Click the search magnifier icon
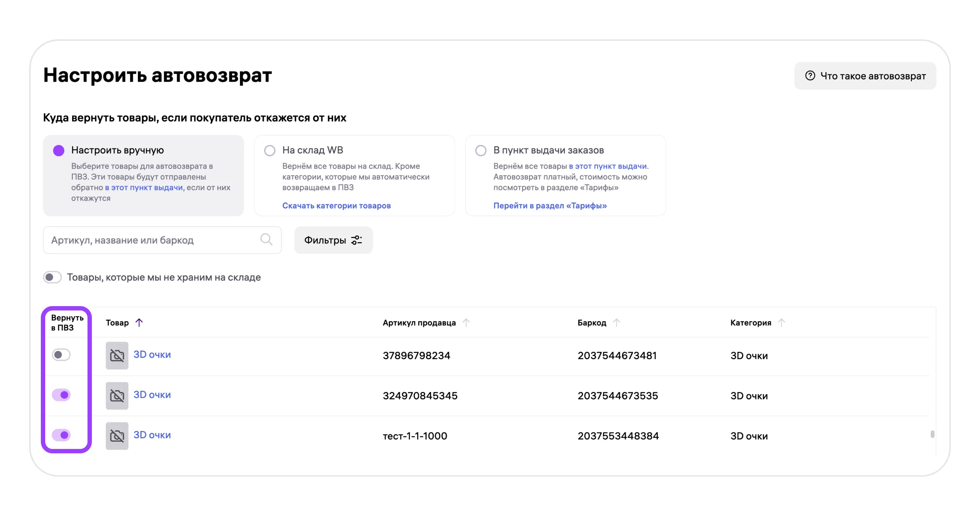Image resolution: width=980 pixels, height=516 pixels. pos(266,239)
